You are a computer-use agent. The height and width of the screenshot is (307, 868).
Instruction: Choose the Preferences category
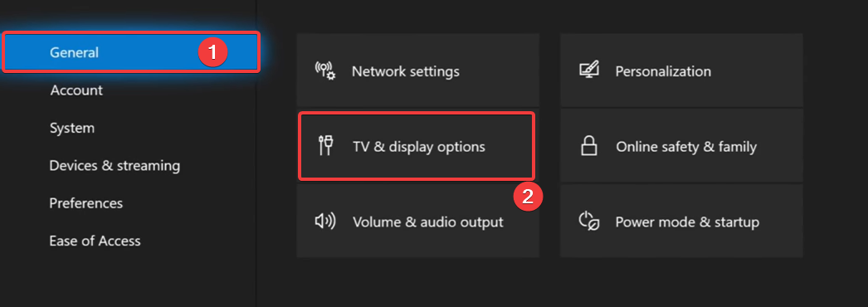[85, 203]
